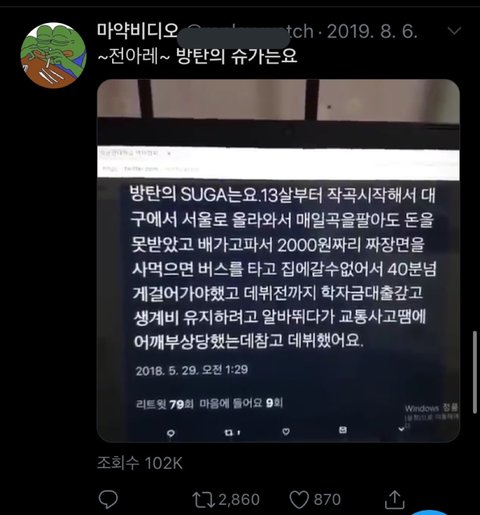Play the embedded video about 방탄의 SUGA
The image size is (480, 515).
pos(278,261)
